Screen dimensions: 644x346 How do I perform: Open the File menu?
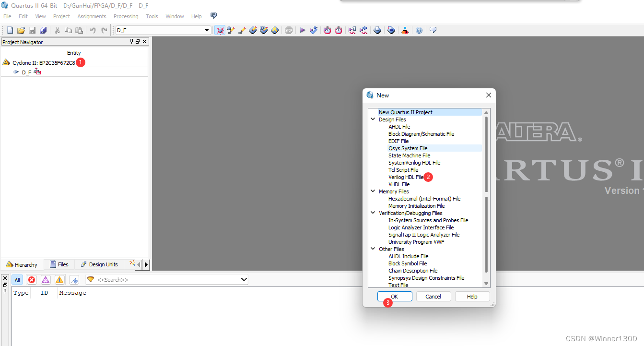coord(7,16)
